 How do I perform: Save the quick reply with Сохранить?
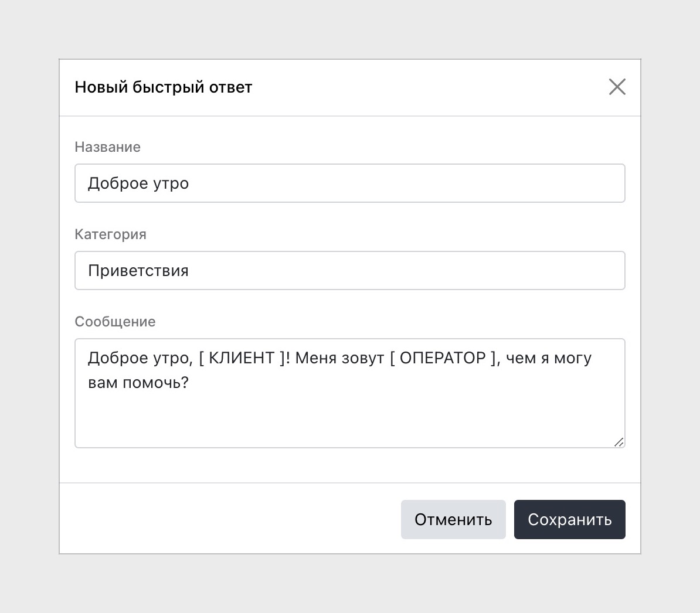click(570, 519)
